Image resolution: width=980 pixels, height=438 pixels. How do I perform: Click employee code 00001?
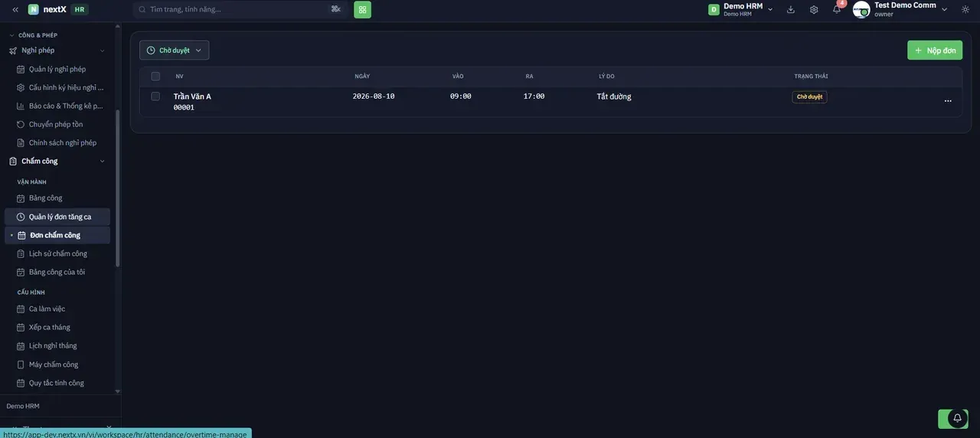pos(184,108)
